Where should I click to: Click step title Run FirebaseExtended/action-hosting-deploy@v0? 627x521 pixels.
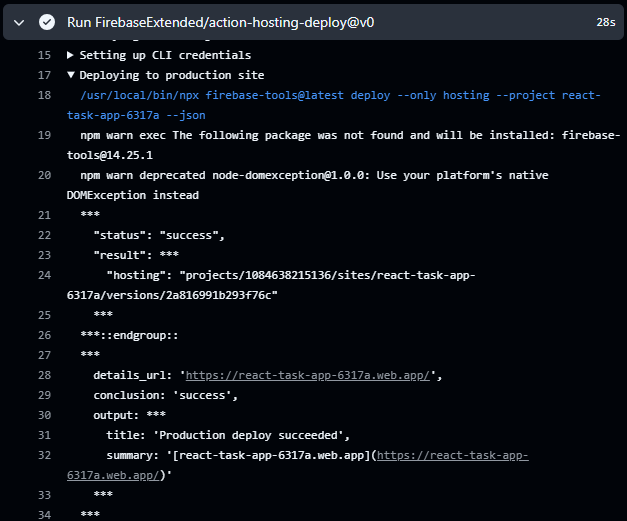coord(220,22)
